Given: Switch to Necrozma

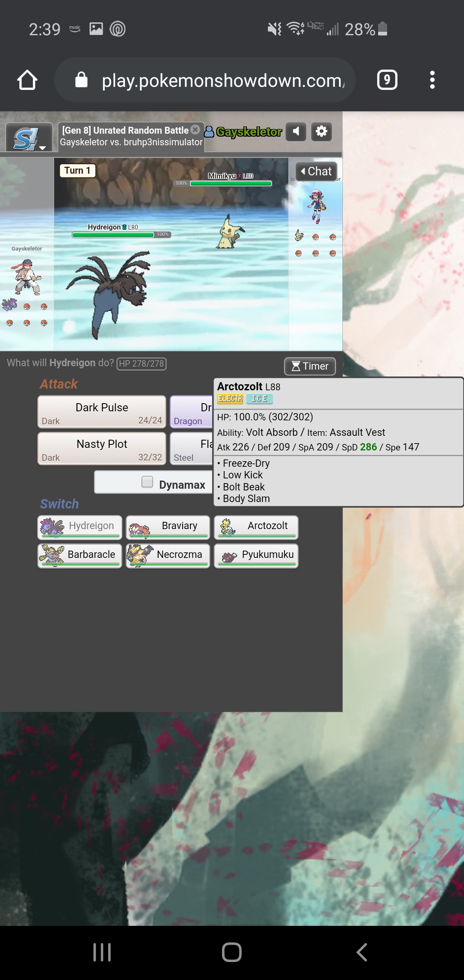Looking at the screenshot, I should point(168,556).
